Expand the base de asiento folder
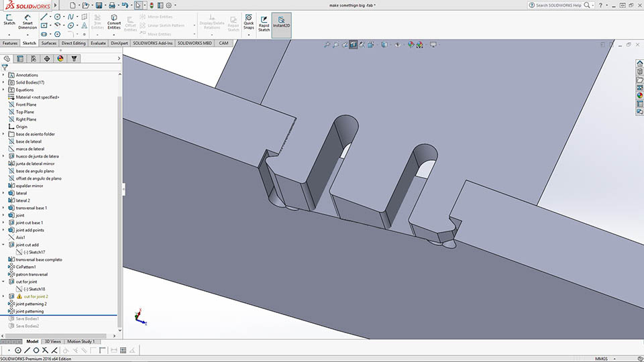The height and width of the screenshot is (362, 644). click(4, 134)
